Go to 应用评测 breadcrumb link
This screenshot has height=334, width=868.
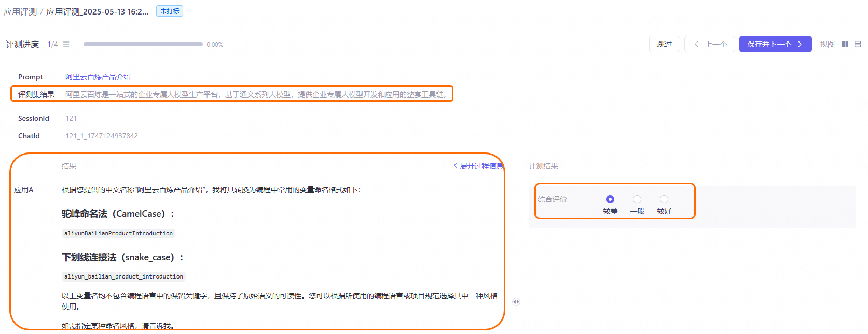tap(20, 11)
